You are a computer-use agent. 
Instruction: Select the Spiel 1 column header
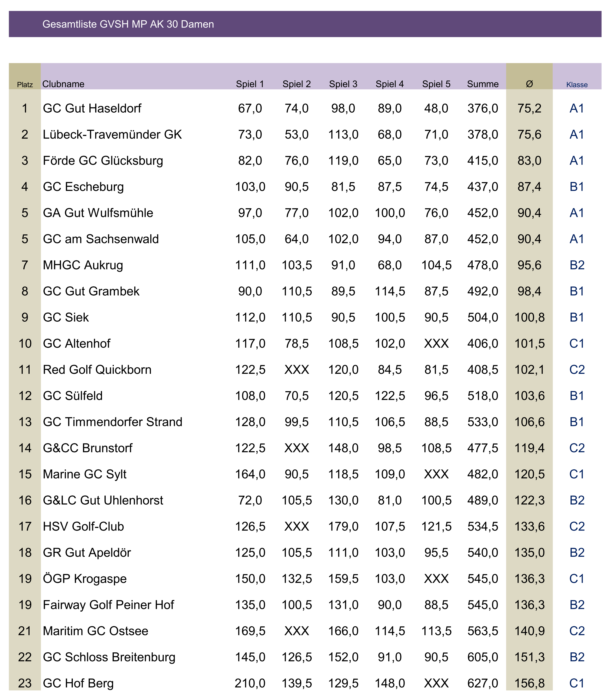[250, 84]
